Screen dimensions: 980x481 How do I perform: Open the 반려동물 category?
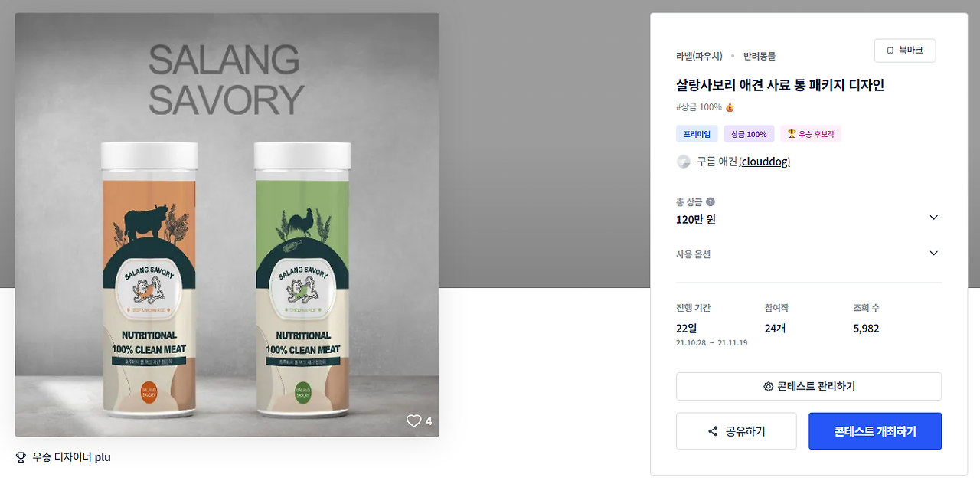[759, 56]
